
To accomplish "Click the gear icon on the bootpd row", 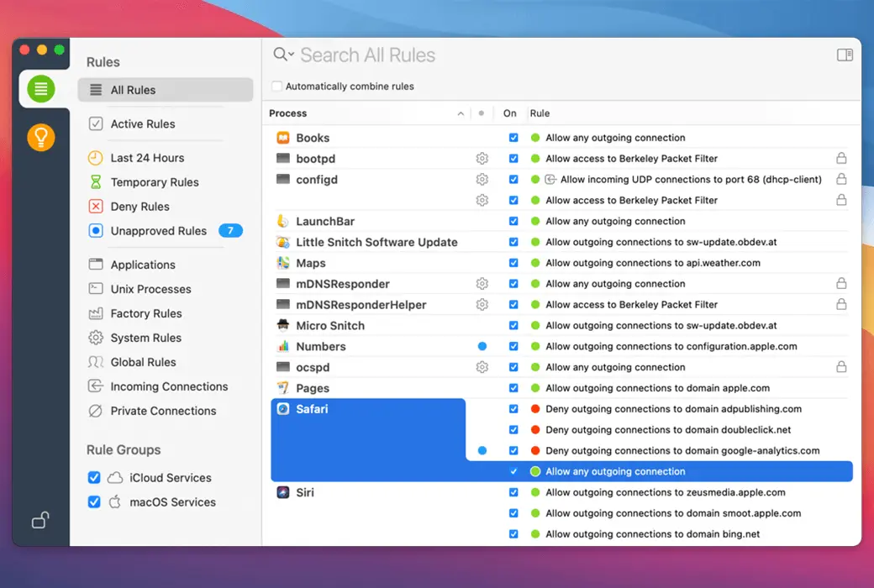I will pos(482,158).
